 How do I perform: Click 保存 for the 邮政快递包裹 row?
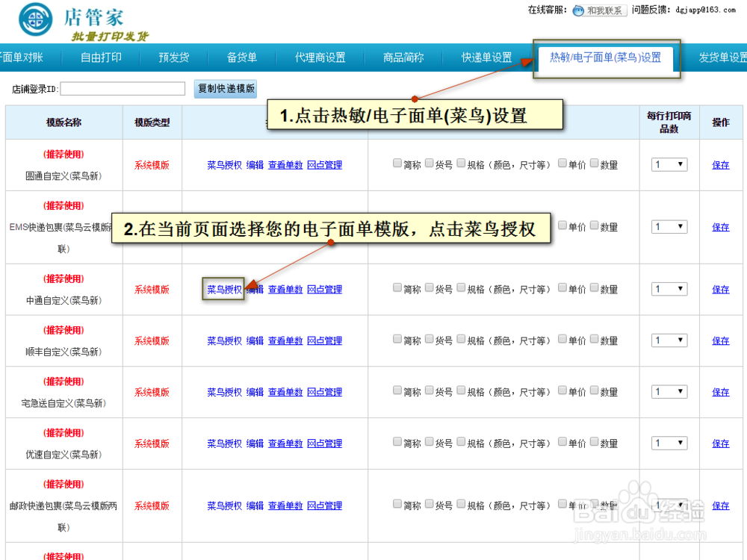(x=720, y=505)
